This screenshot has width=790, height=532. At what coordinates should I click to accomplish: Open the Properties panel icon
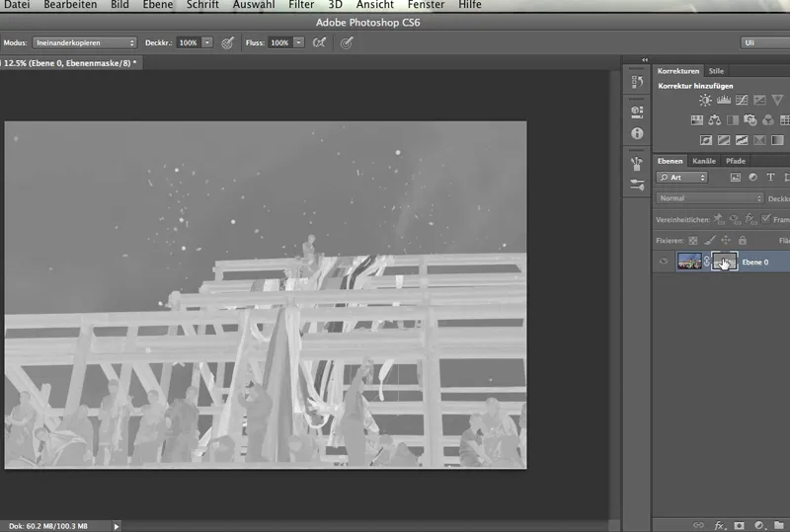point(637,112)
